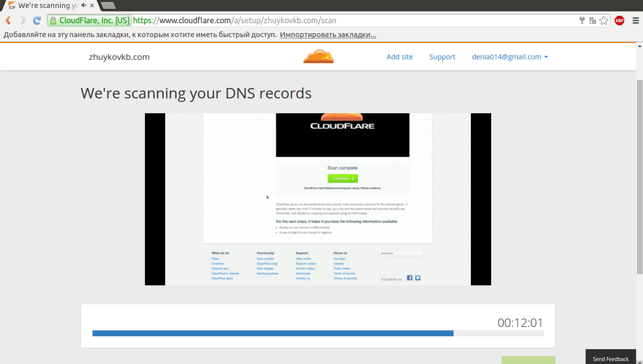Click the Twitter icon inside the video
The width and height of the screenshot is (643, 364).
(x=417, y=278)
